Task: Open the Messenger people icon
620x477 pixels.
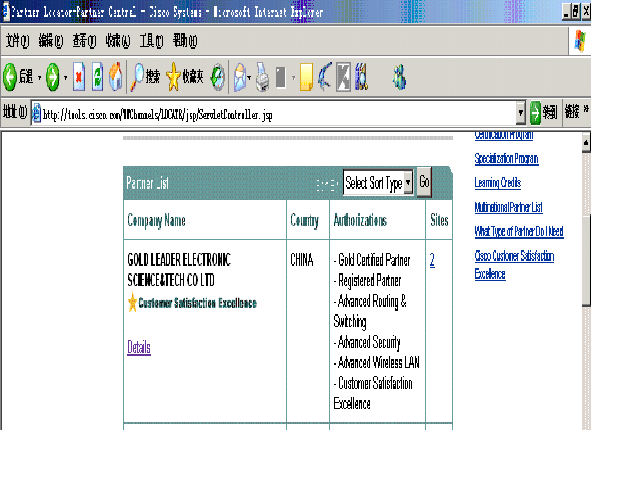Action: (399, 77)
